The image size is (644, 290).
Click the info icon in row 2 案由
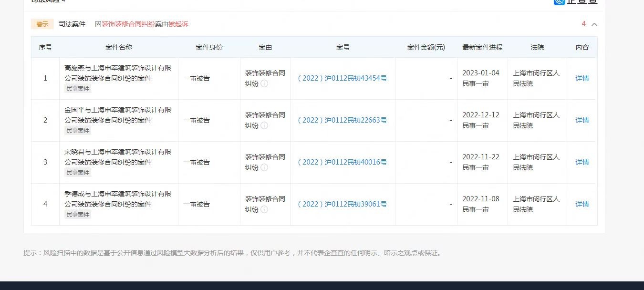tap(264, 126)
